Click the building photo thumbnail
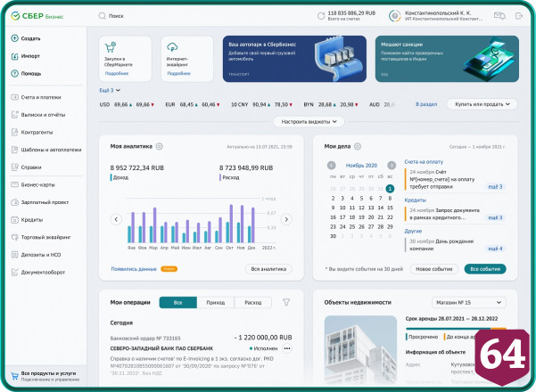 tap(360, 350)
